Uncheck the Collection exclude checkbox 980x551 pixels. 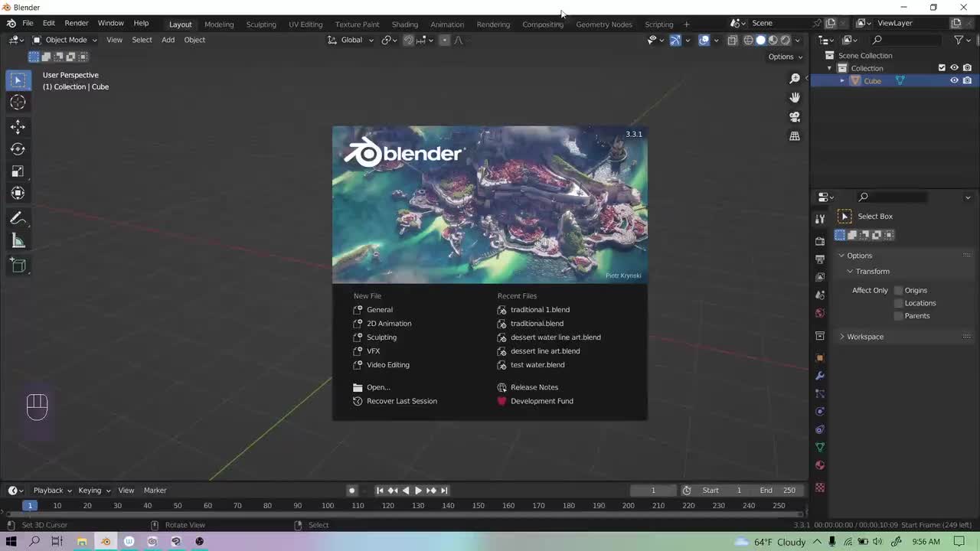pos(942,68)
